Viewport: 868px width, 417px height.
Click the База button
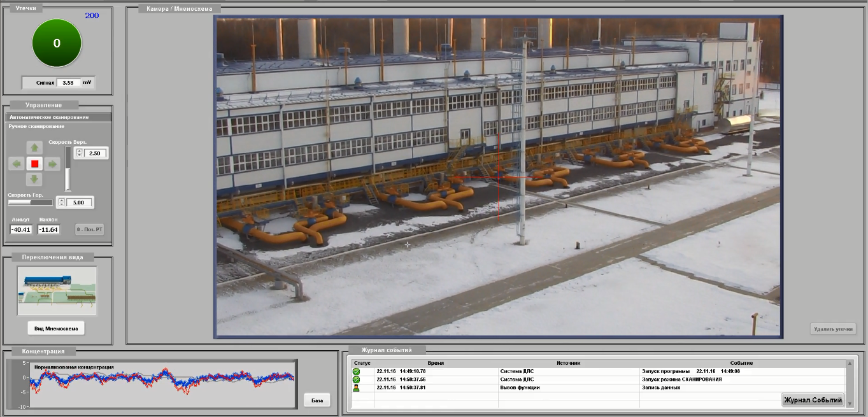317,400
